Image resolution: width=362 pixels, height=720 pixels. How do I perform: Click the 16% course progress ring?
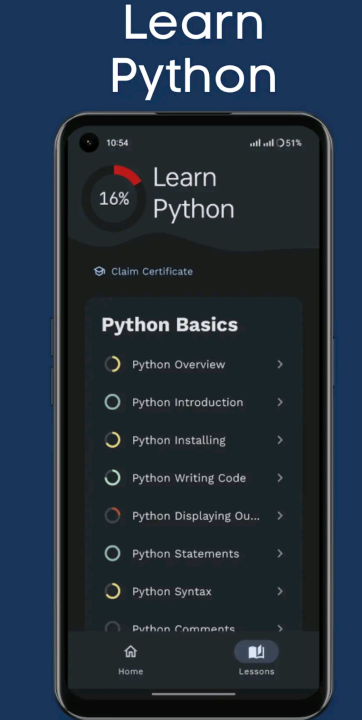point(113,198)
